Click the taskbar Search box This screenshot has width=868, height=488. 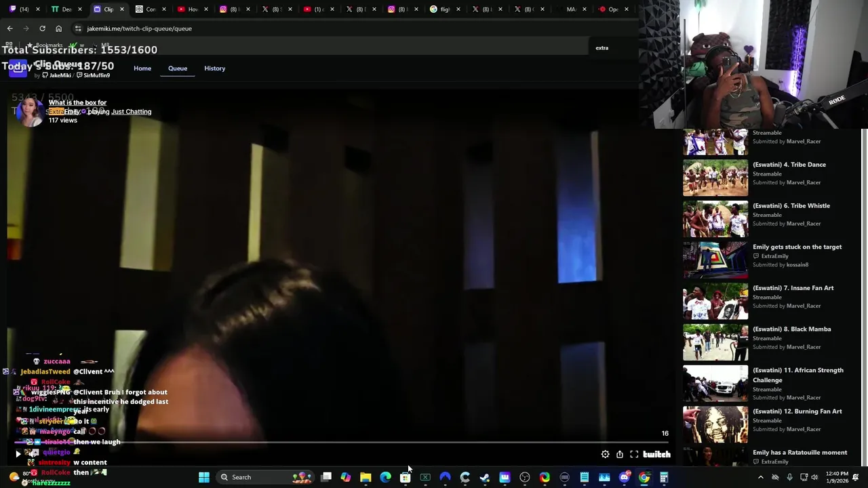(266, 477)
